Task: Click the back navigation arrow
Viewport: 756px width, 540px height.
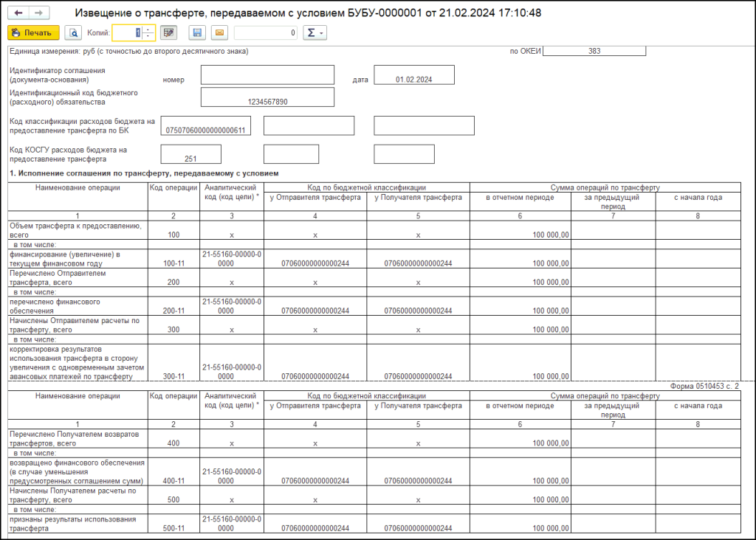Action: pyautogui.click(x=18, y=13)
